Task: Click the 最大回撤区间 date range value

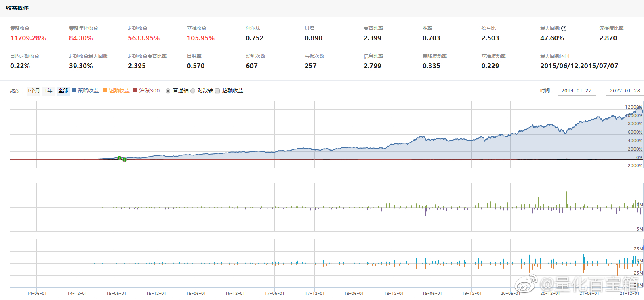Action: click(x=579, y=66)
